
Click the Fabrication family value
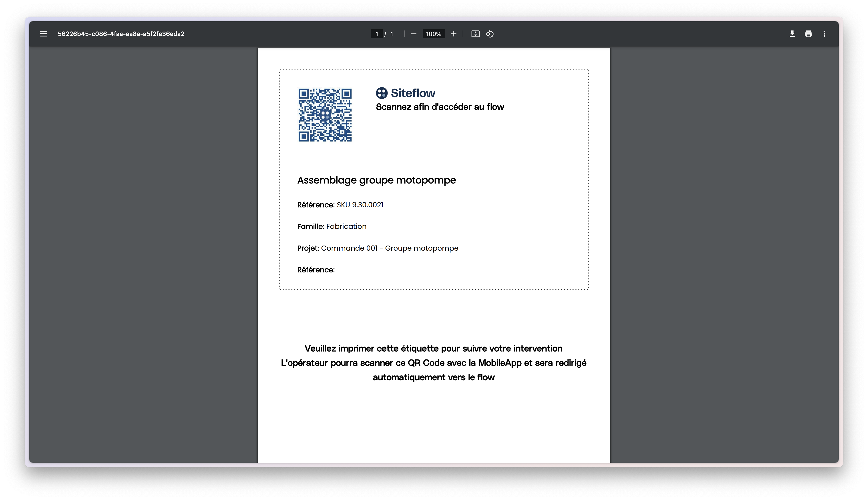click(346, 227)
